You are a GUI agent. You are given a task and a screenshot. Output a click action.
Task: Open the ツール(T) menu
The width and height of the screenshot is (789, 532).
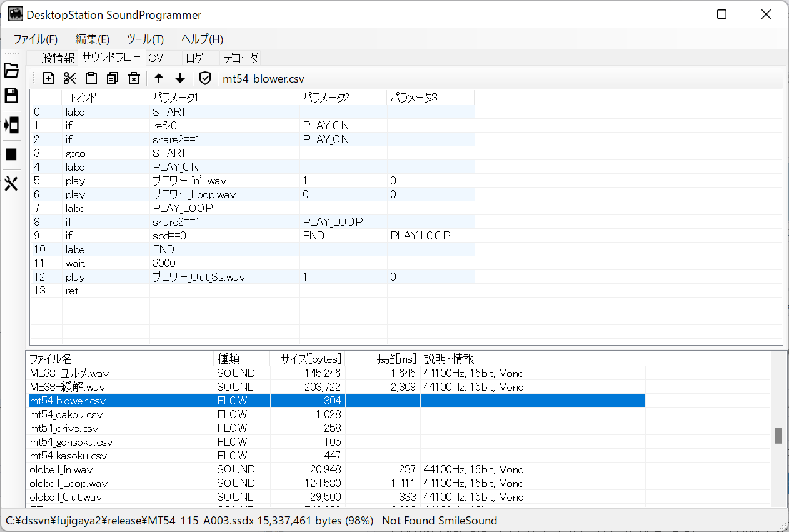point(145,39)
